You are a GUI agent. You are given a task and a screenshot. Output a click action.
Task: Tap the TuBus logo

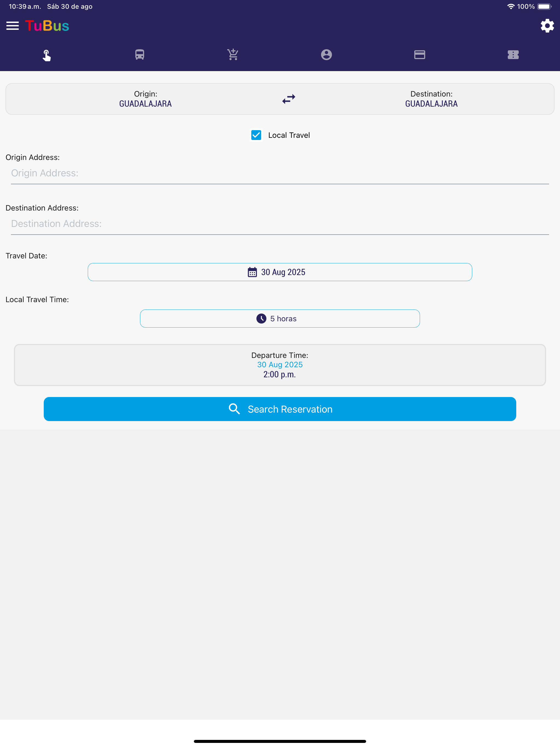click(47, 26)
